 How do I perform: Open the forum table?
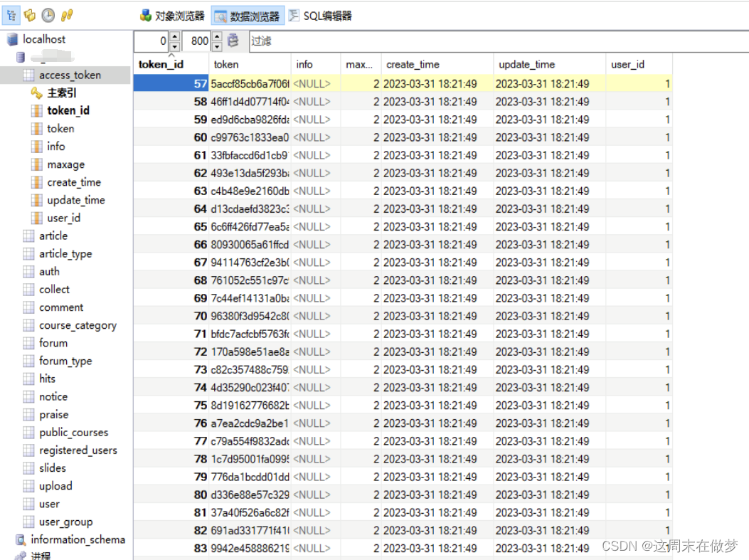click(53, 343)
